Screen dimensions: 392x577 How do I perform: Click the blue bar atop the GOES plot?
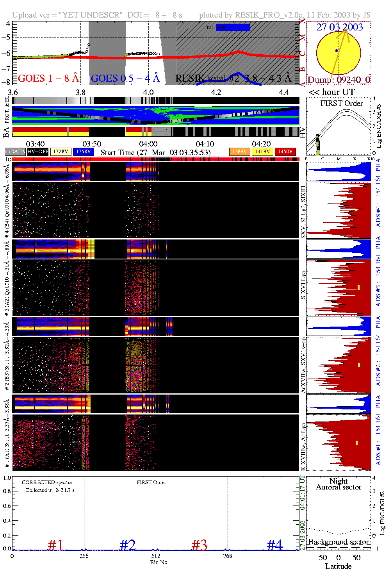point(233,27)
